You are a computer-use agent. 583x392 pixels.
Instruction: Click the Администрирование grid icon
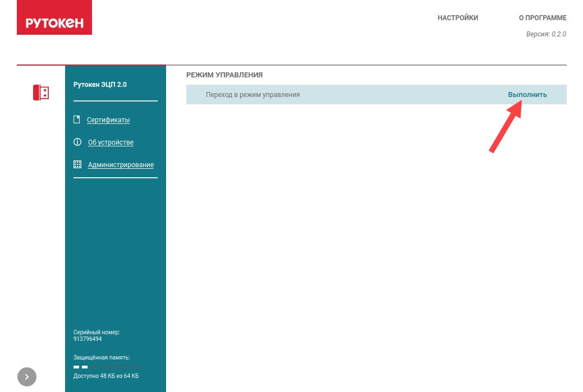(x=77, y=164)
